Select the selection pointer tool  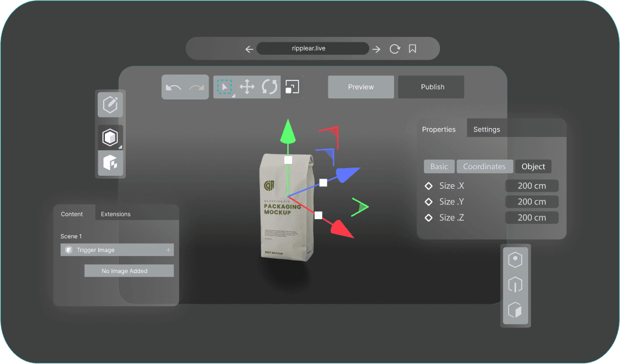point(224,87)
